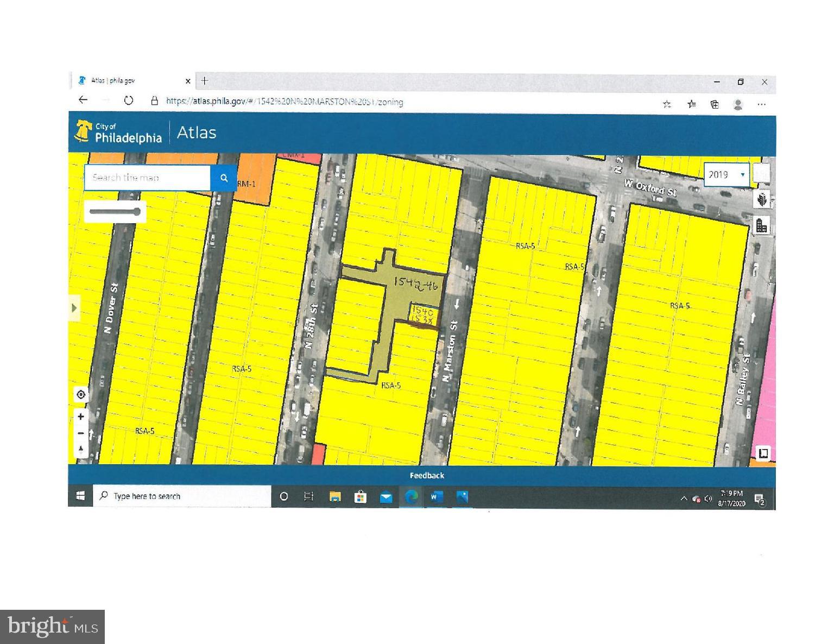834x644 pixels.
Task: Toggle the oblique aerial imagery icon
Action: tap(762, 199)
